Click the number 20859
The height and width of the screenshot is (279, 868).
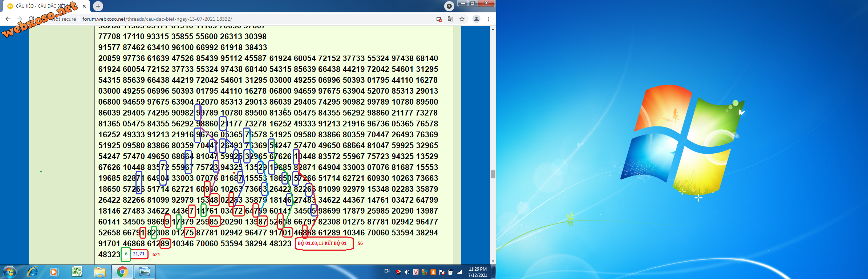[109, 58]
